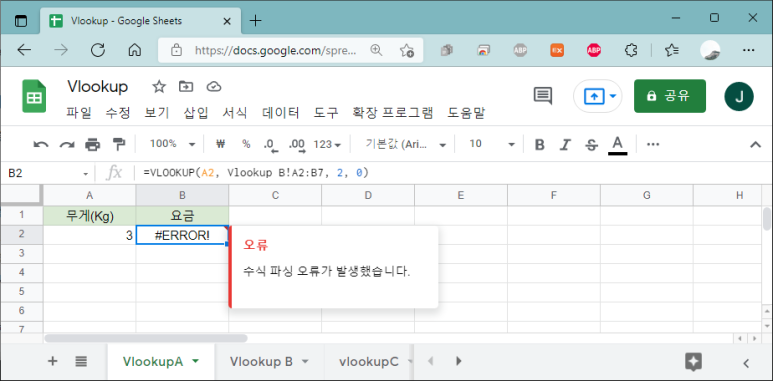Redo the last action
Image resolution: width=773 pixels, height=381 pixels.
(x=67, y=144)
